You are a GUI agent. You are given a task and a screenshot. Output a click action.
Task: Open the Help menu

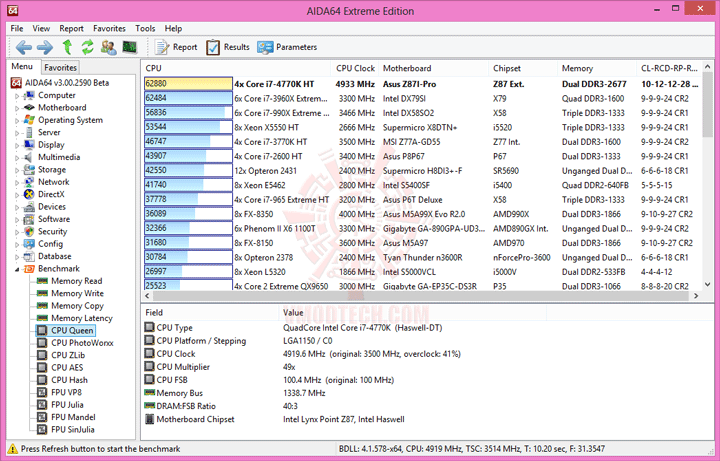click(173, 28)
